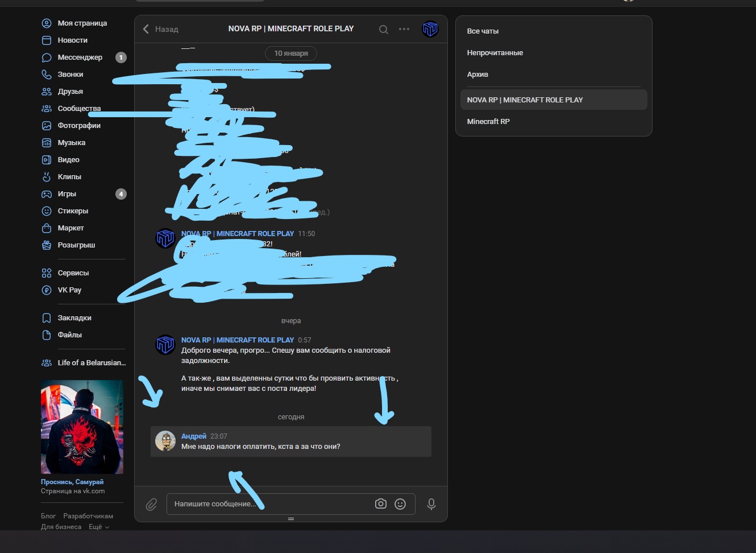Screen dimensions: 756x553
Task: Open the VK Pay ruble icon
Action: 47,290
